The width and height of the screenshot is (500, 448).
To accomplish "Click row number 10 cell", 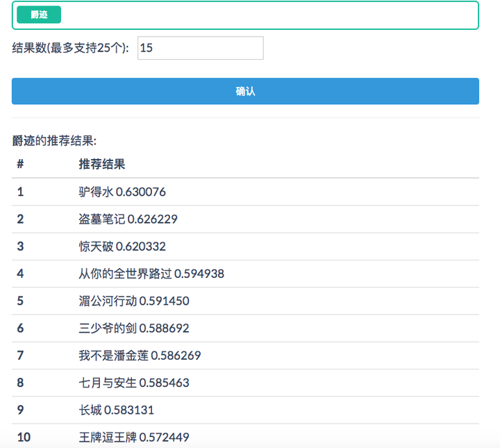I will 24,437.
